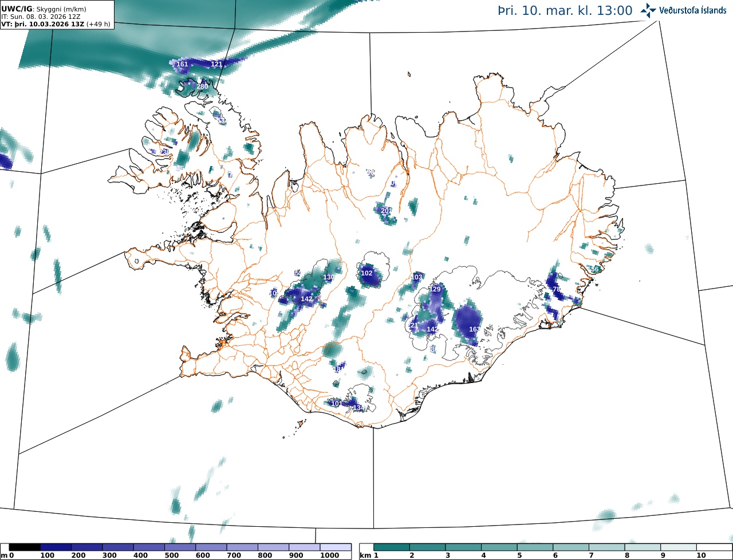Pick the swatch starting at 800 m

273,547
